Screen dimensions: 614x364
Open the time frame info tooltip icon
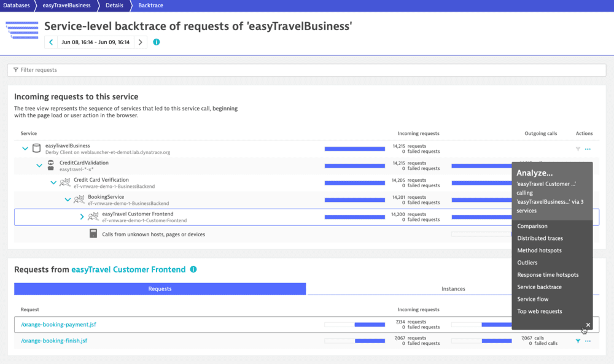[156, 43]
